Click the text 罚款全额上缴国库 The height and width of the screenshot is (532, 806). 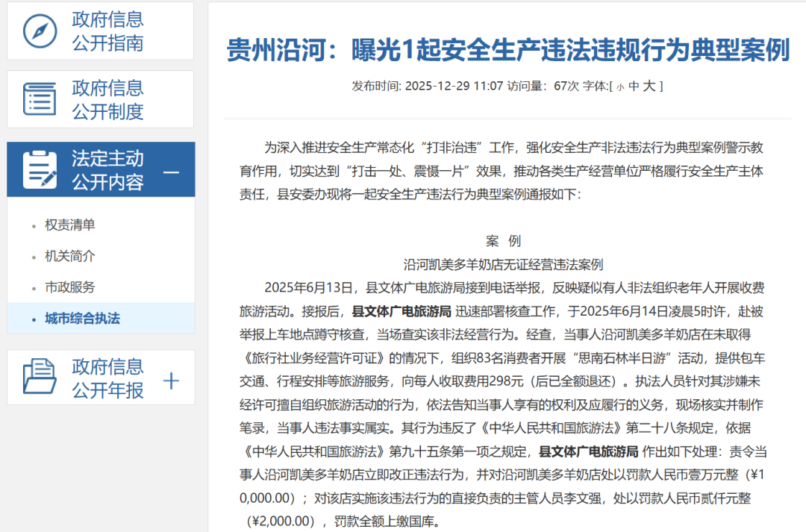tap(384, 522)
